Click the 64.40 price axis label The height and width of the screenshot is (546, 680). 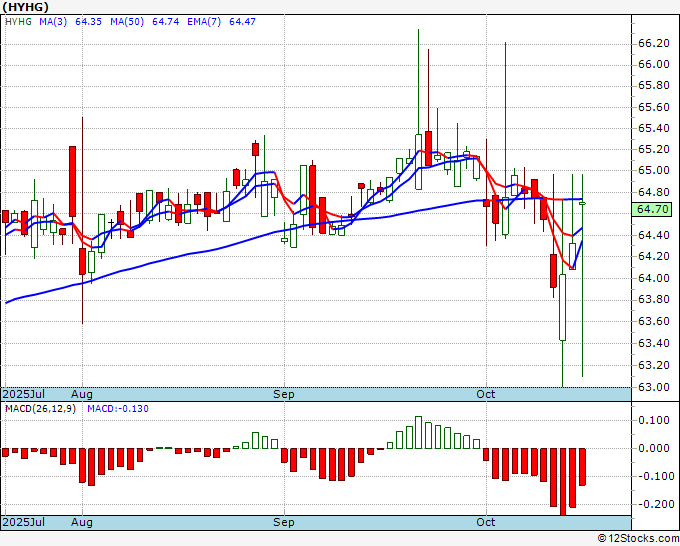click(x=654, y=235)
